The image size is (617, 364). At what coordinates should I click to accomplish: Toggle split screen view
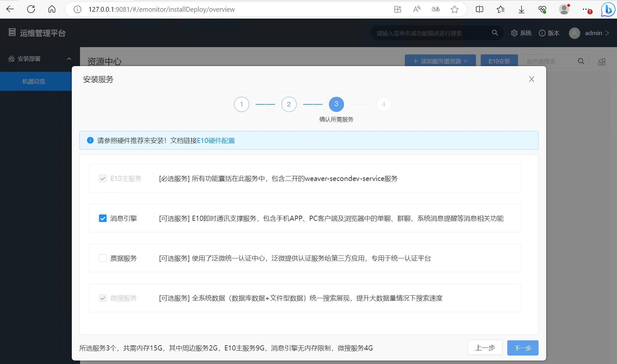click(479, 9)
